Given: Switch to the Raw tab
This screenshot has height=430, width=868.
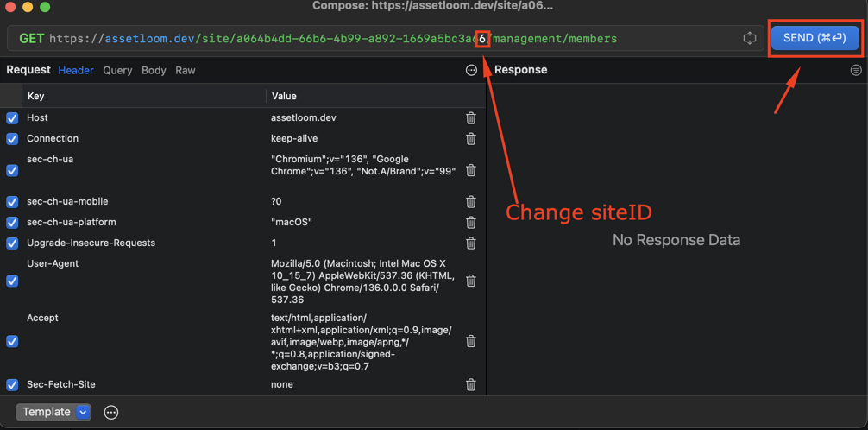Looking at the screenshot, I should click(186, 71).
